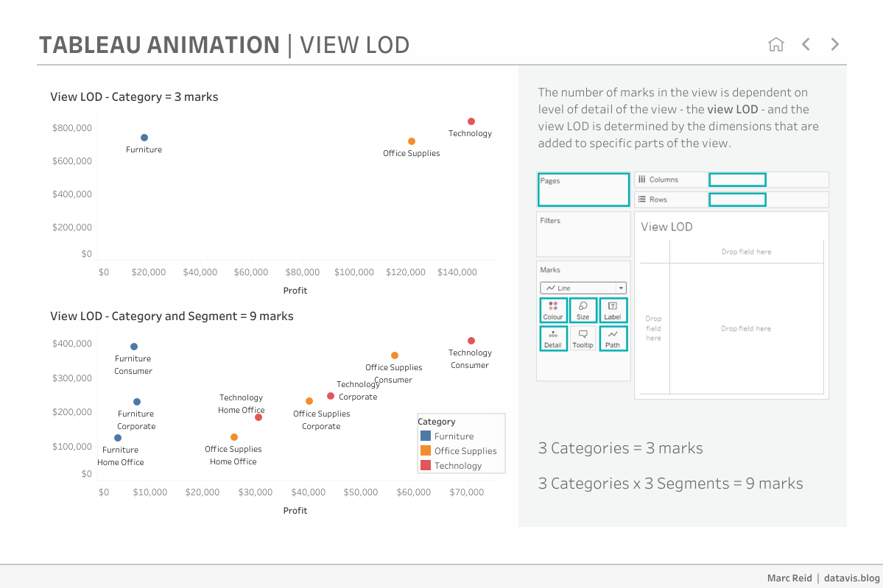Click the Tooltip marks card button
883x588 pixels.
point(583,339)
